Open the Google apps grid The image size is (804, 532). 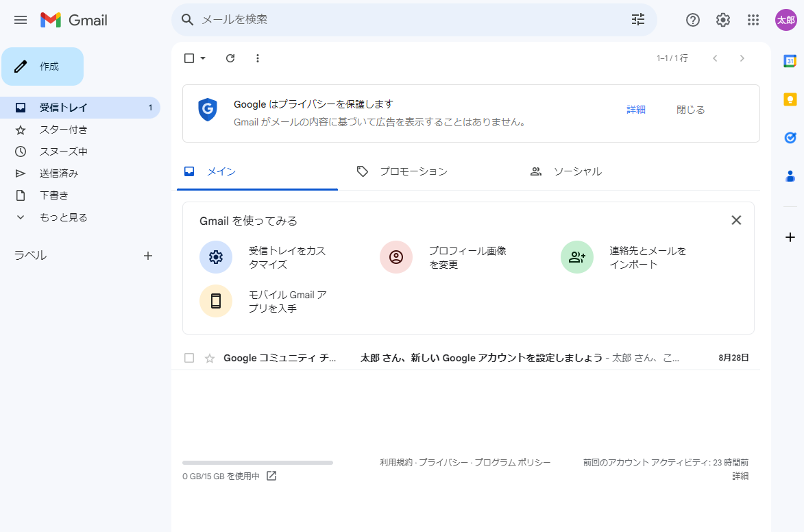coord(753,20)
